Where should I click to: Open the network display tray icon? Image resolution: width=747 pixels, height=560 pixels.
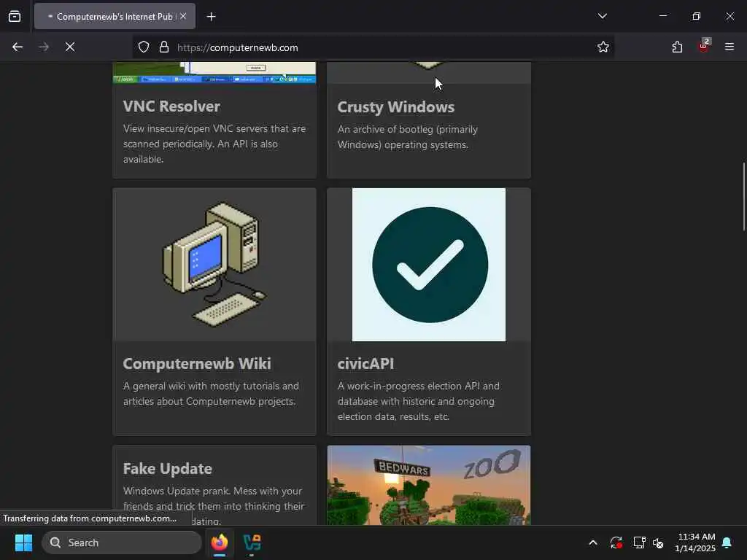point(639,542)
